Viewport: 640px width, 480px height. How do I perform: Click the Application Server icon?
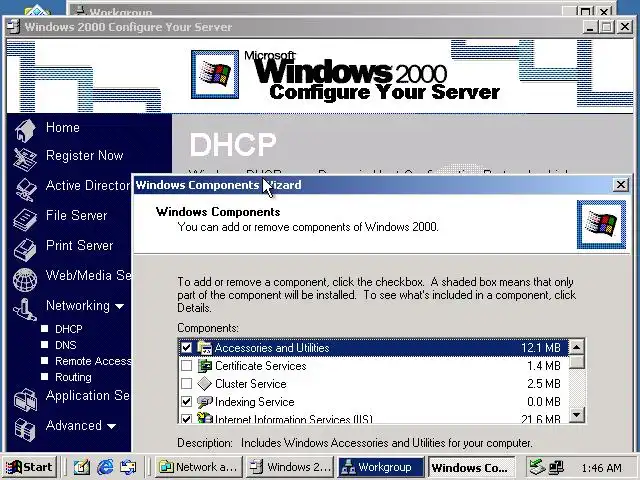[x=25, y=399]
